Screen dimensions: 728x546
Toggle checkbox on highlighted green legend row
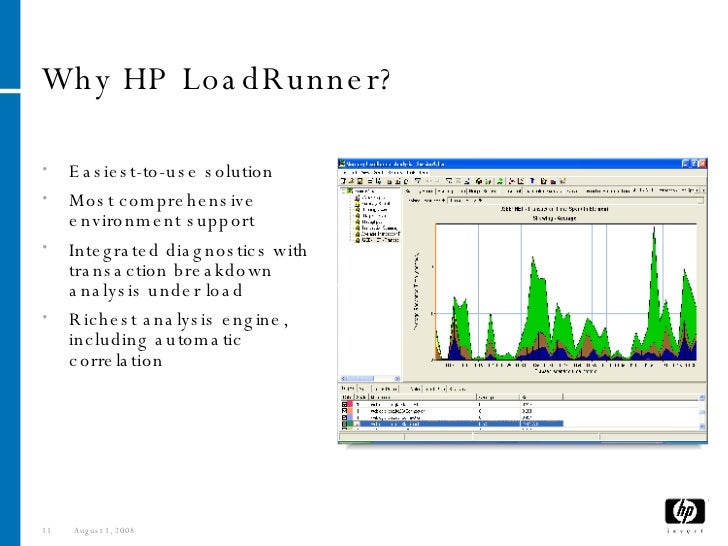(x=344, y=424)
